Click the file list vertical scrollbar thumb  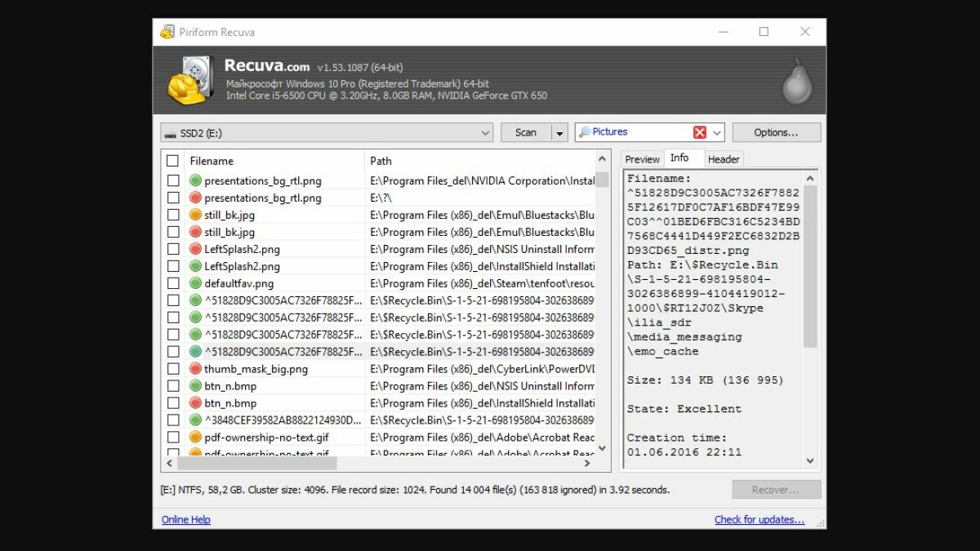[602, 180]
